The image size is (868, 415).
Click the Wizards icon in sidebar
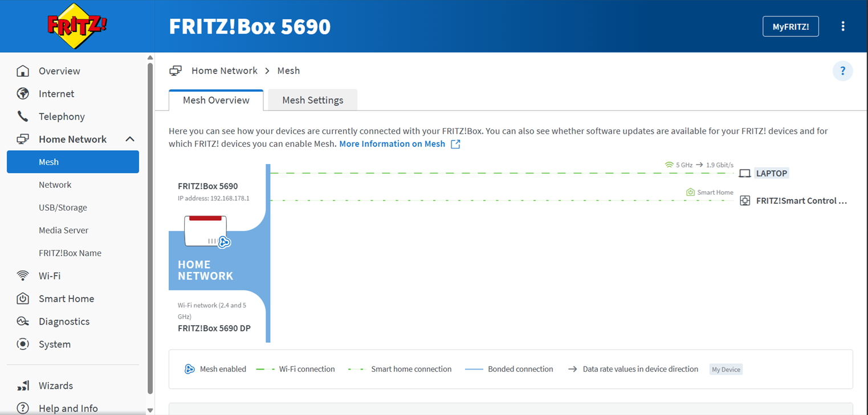(x=23, y=386)
